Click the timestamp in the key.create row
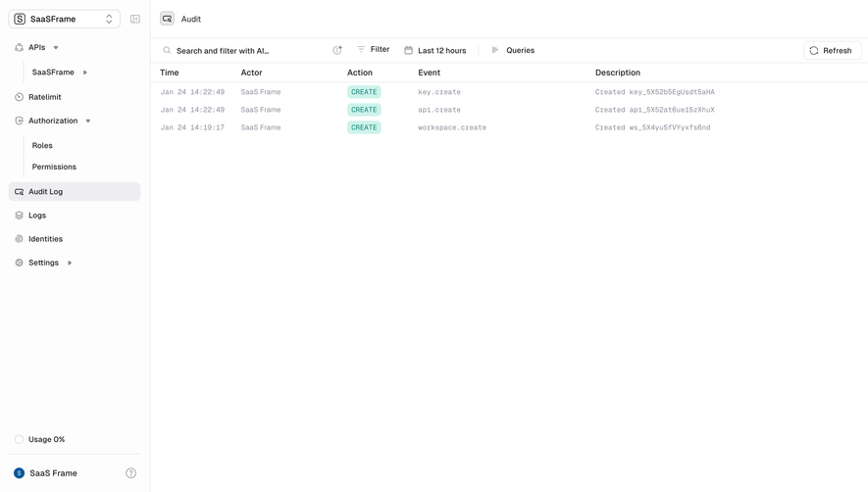 (192, 92)
